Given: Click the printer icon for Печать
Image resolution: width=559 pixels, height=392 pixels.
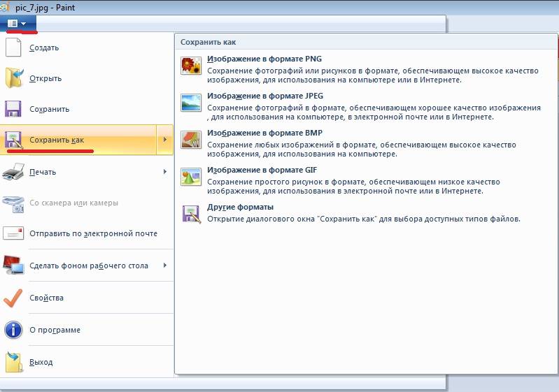Looking at the screenshot, I should coord(13,172).
